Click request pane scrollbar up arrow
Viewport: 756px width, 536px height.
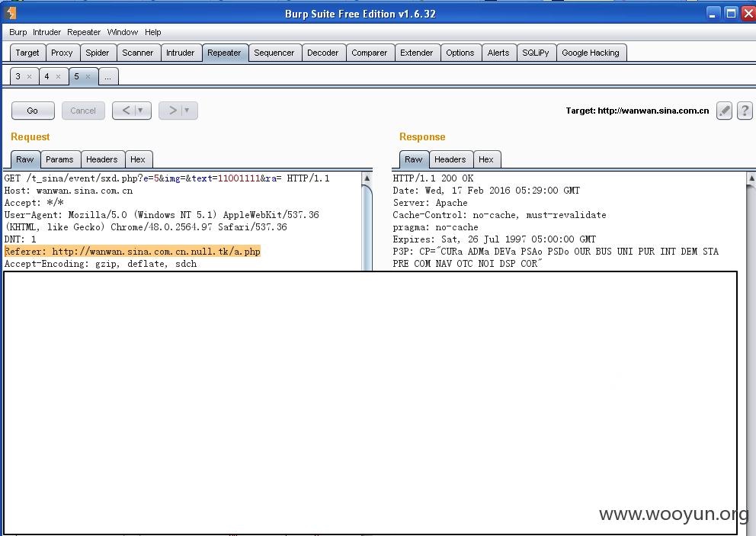pos(367,178)
